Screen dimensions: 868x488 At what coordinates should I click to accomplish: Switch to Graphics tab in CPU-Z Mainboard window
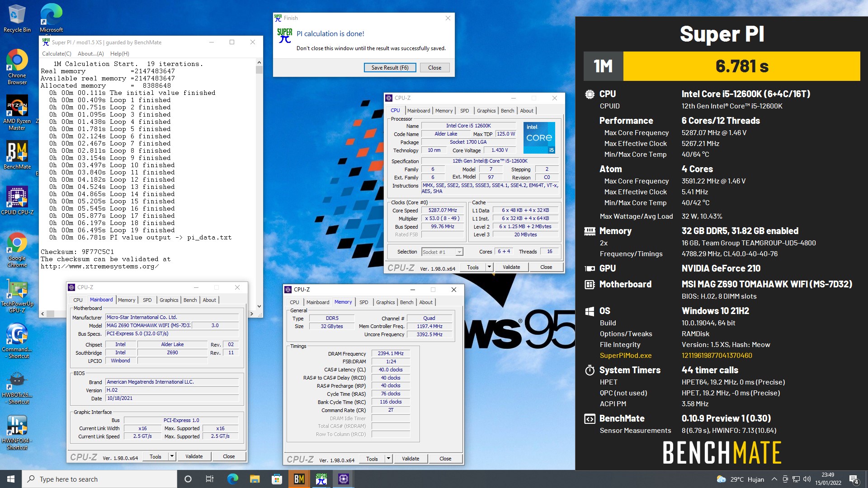tap(169, 300)
